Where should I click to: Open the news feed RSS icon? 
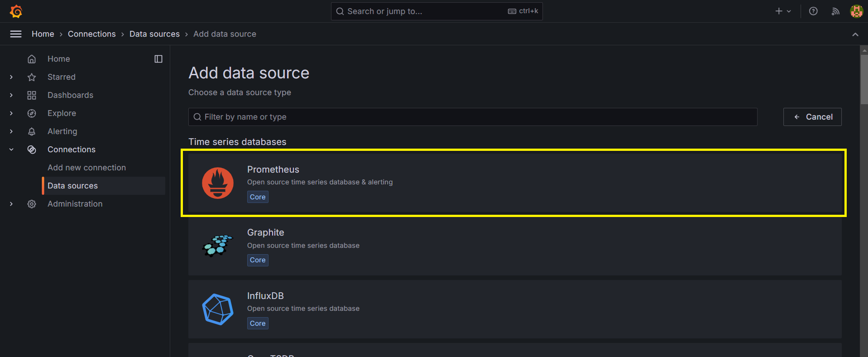835,11
